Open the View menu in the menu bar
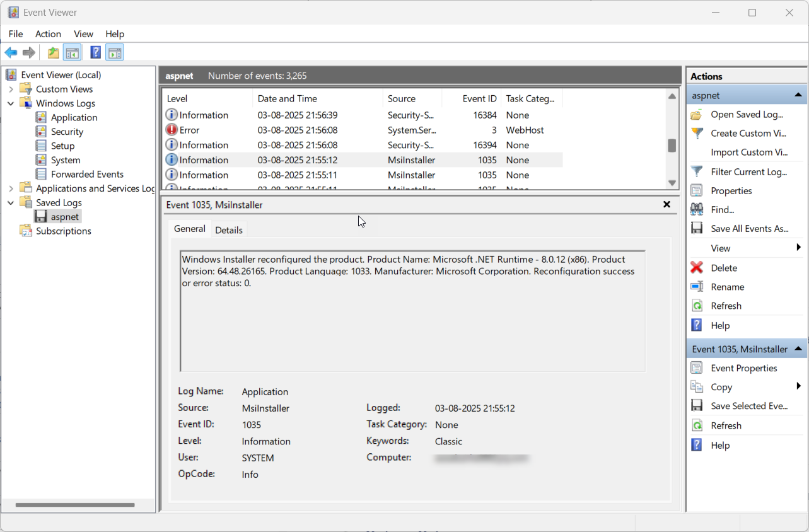The image size is (809, 532). pyautogui.click(x=83, y=34)
